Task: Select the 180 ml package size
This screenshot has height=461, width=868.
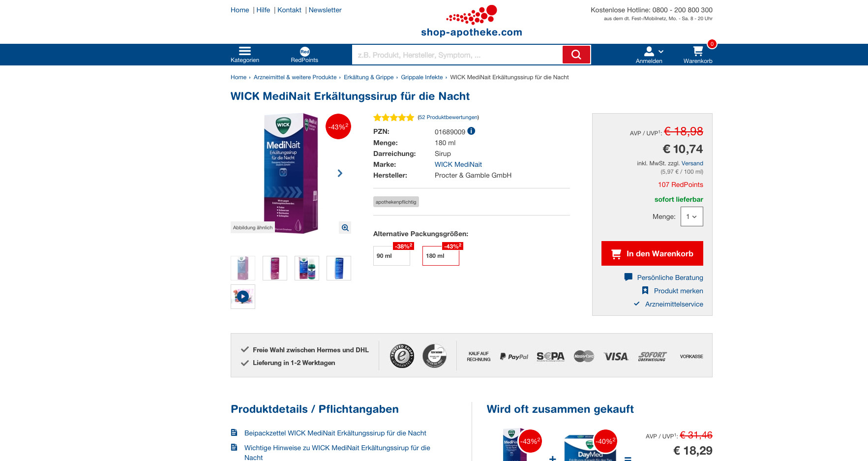Action: click(x=441, y=255)
